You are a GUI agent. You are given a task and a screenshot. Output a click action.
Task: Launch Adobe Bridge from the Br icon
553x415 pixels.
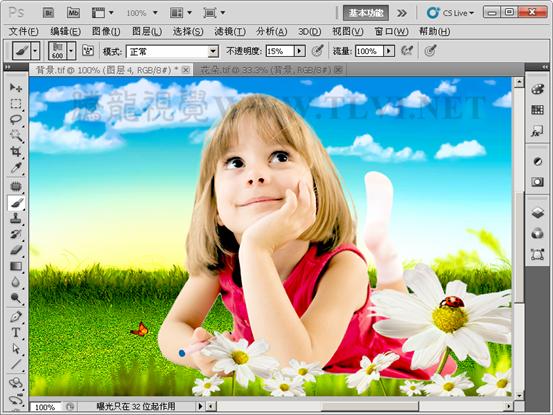point(48,13)
